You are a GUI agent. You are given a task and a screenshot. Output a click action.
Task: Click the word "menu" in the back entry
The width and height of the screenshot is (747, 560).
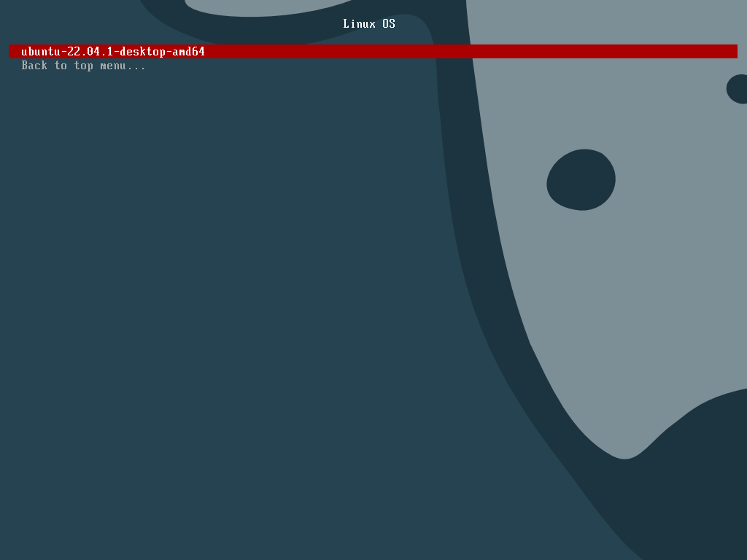click(x=113, y=66)
